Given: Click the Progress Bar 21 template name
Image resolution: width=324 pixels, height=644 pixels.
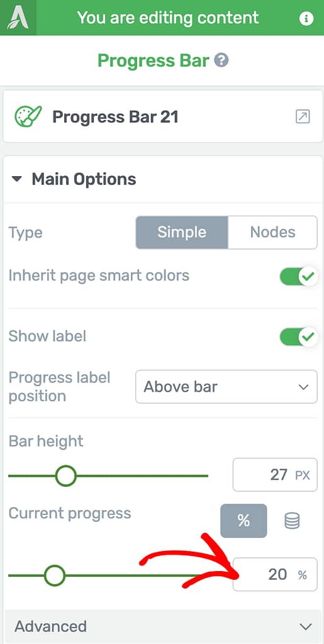Looking at the screenshot, I should click(x=115, y=117).
